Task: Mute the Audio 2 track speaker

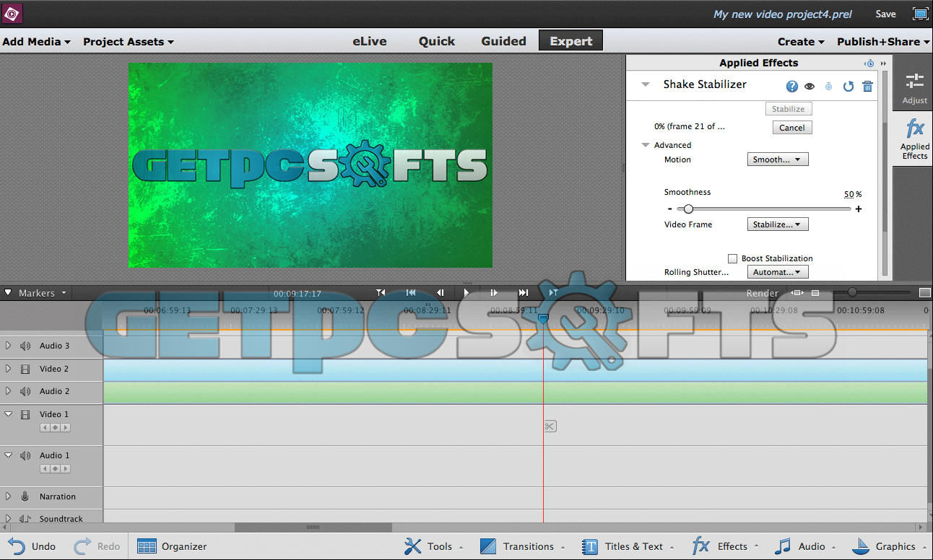Action: click(25, 391)
